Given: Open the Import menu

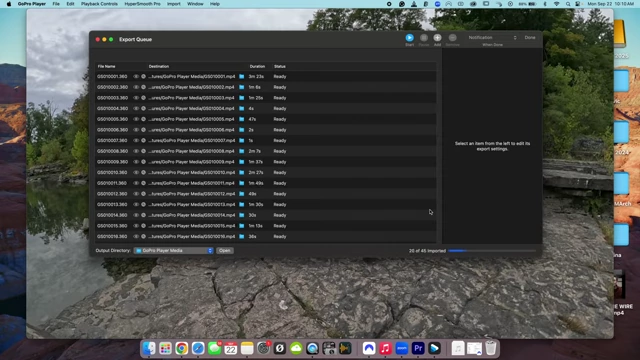Looking at the screenshot, I should [x=173, y=4].
